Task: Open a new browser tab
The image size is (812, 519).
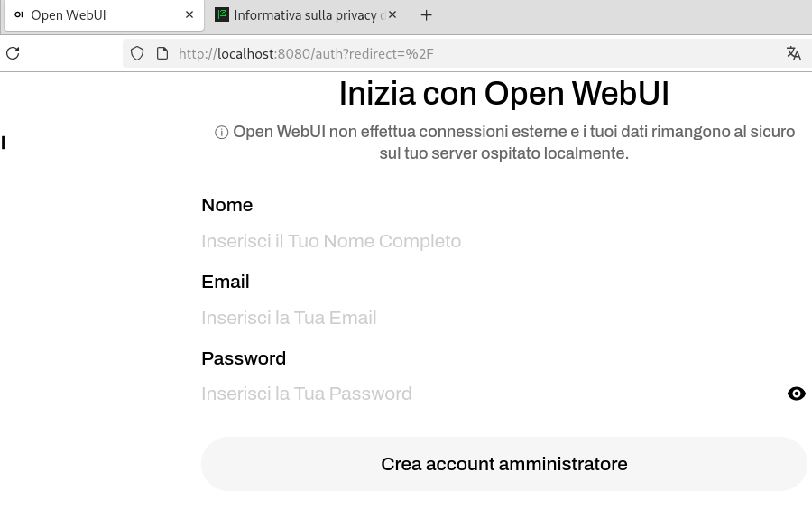Action: (x=427, y=15)
